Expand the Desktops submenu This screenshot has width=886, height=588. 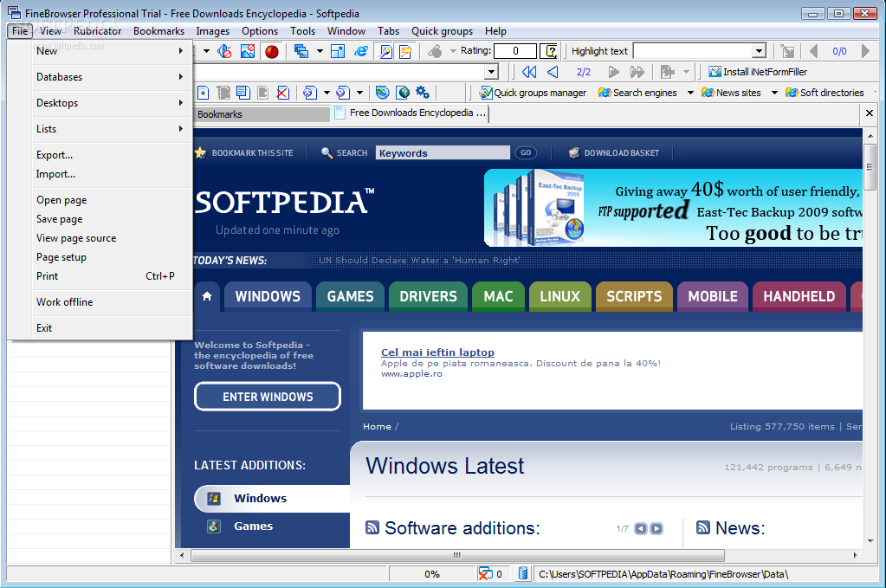pyautogui.click(x=100, y=103)
